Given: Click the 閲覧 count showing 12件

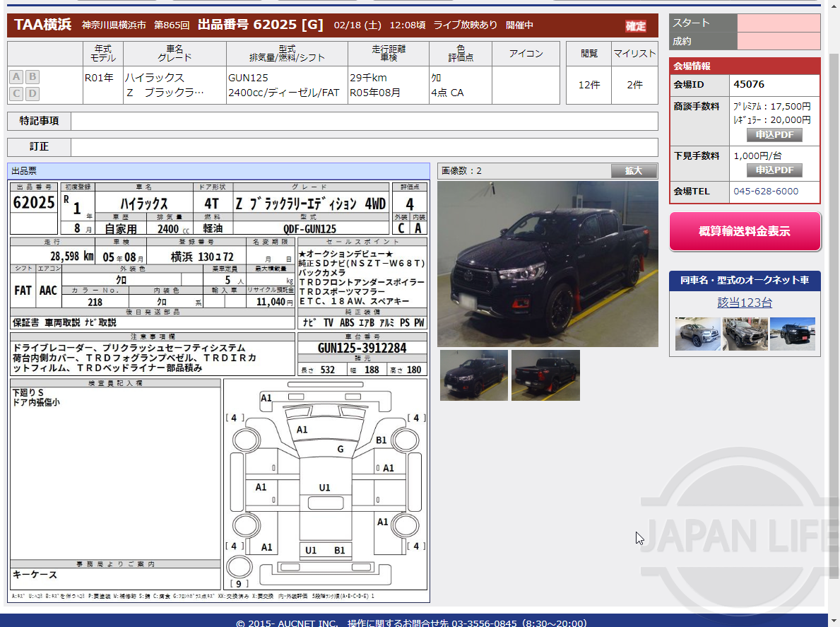Looking at the screenshot, I should pos(588,84).
